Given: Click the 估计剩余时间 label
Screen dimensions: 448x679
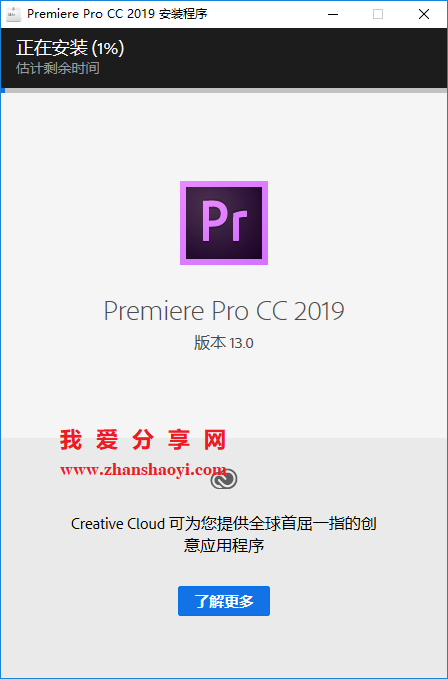Looking at the screenshot, I should coord(58,68).
